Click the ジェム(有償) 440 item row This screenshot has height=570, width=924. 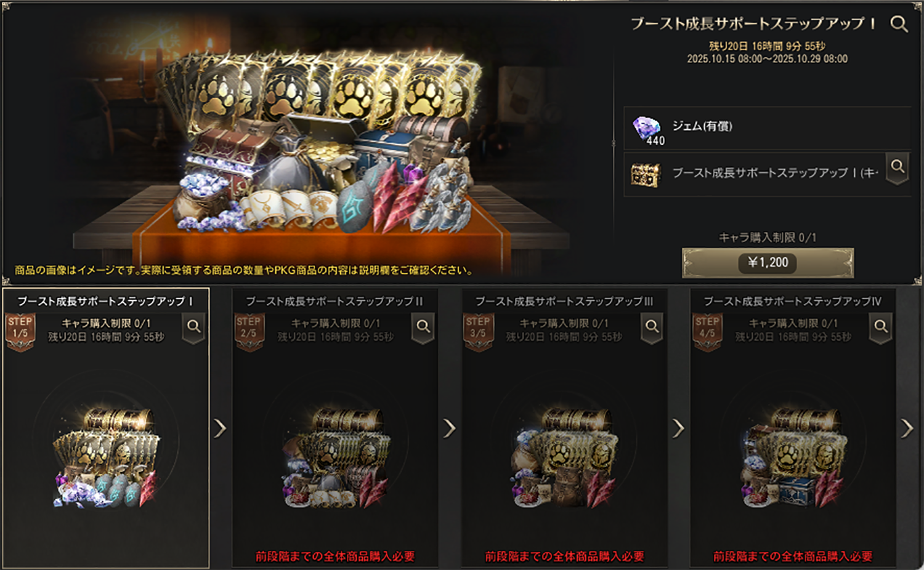(x=767, y=129)
